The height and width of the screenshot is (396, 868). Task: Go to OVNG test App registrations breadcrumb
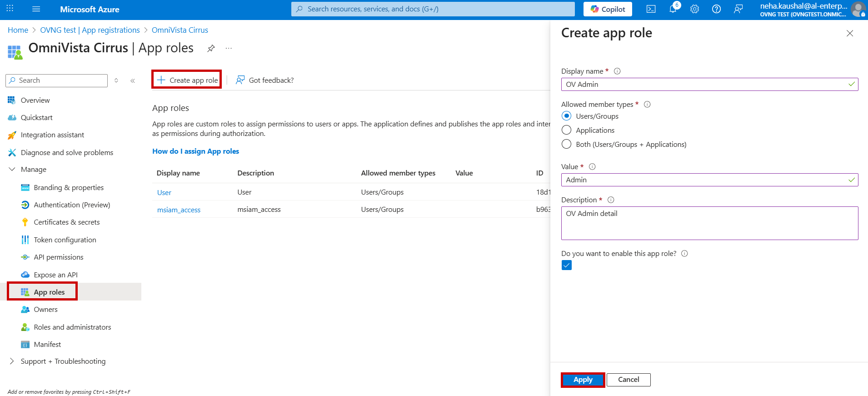(90, 30)
